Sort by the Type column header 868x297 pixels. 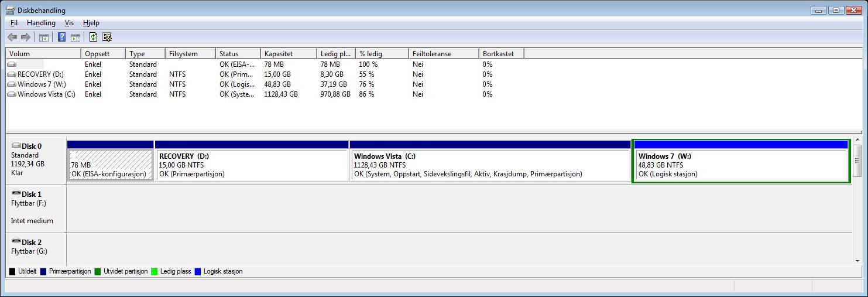[x=145, y=53]
